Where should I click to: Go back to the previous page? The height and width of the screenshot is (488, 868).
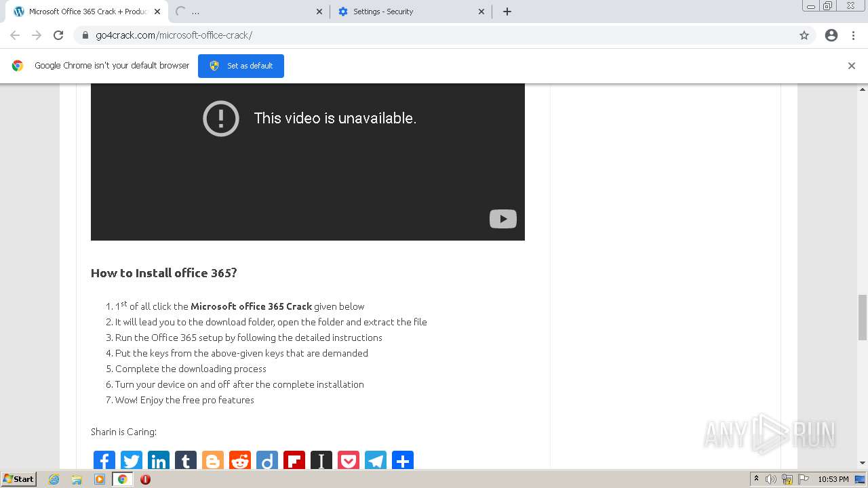point(15,35)
